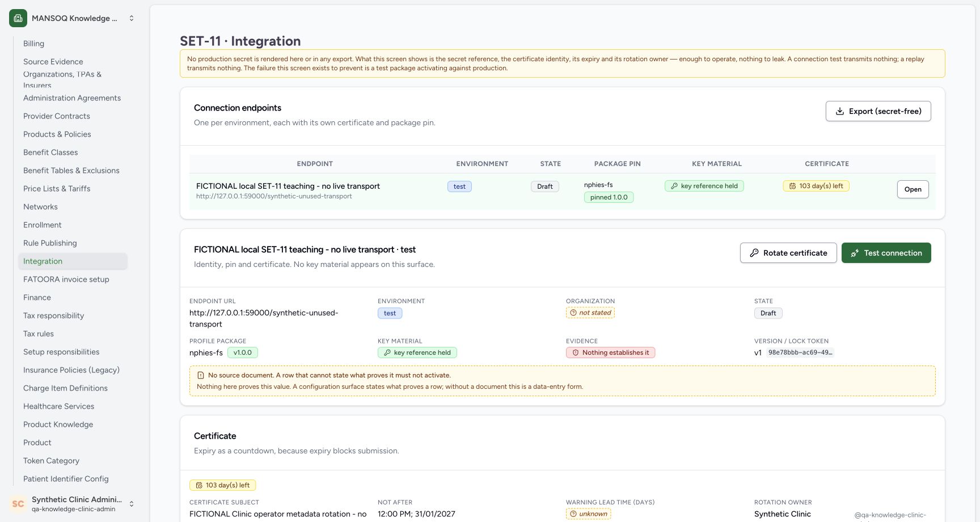980x522 pixels.
Task: Open the Synthetic Clinic Admin user menu chevron
Action: pyautogui.click(x=132, y=503)
